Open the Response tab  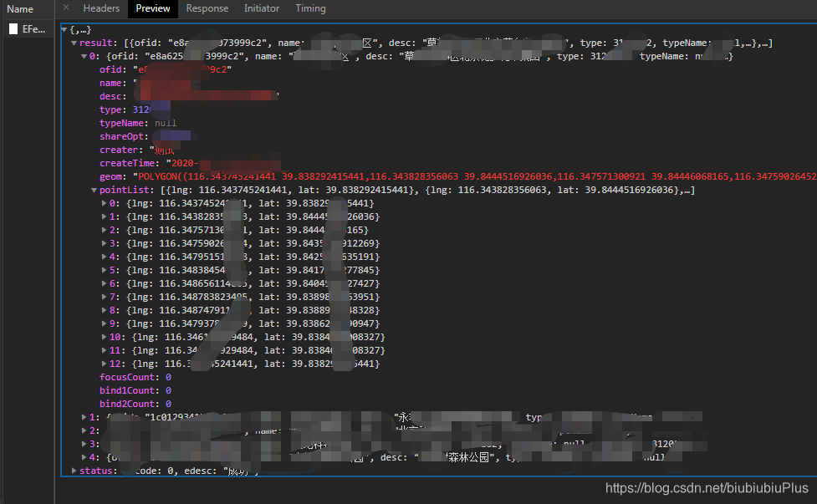207,8
